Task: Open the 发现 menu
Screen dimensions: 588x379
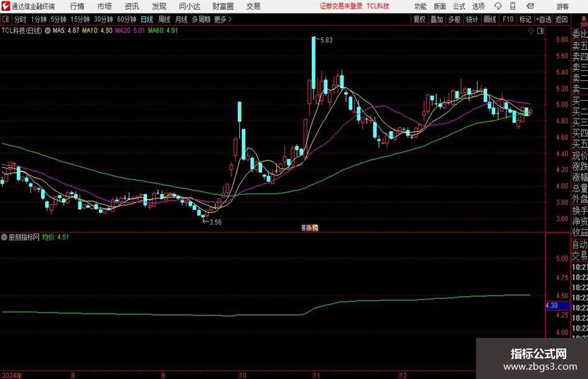Action: pos(159,6)
